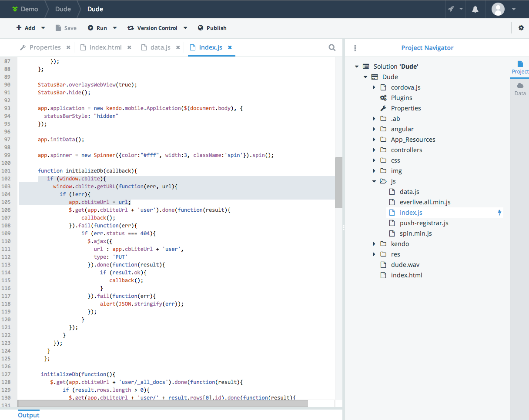Collapse the Solution 'Dude' node
This screenshot has height=420, width=529.
[x=357, y=67]
